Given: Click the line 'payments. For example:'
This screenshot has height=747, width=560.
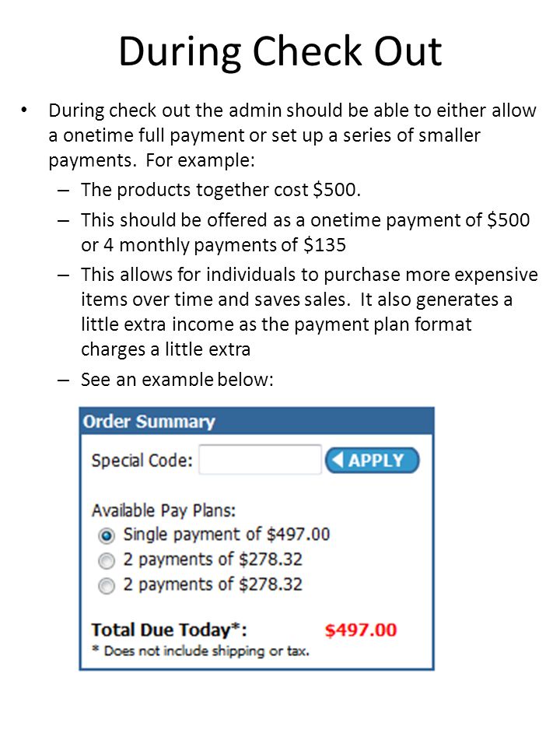Looking at the screenshot, I should (152, 160).
